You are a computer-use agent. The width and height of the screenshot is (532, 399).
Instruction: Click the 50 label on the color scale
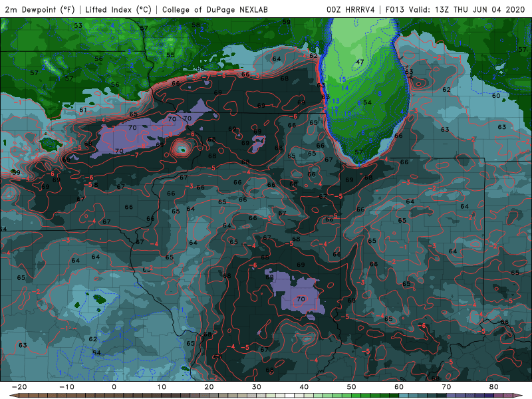coord(352,387)
